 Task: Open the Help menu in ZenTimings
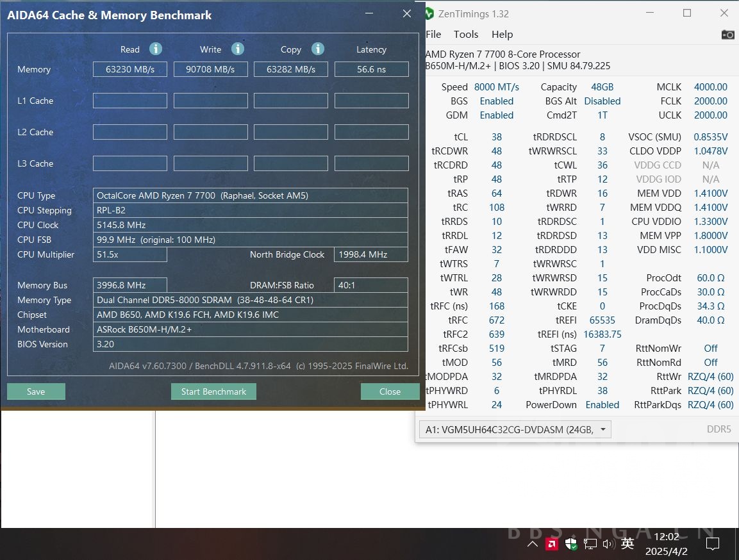(502, 34)
